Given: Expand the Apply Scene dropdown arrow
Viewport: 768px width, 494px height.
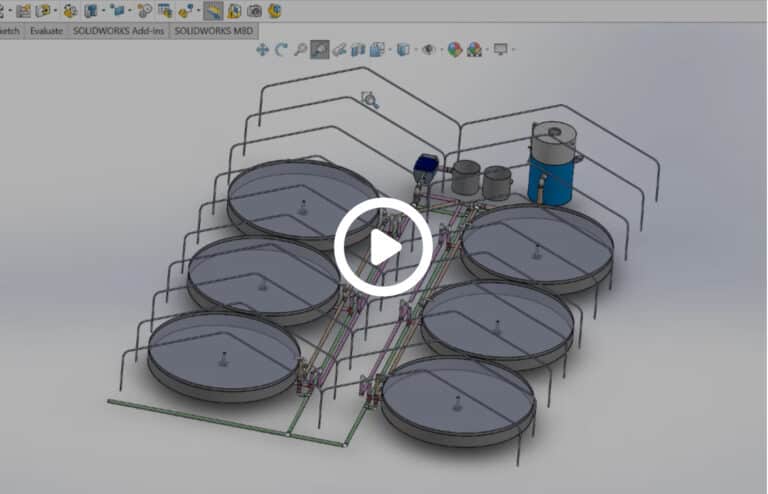Looking at the screenshot, I should coord(484,50).
